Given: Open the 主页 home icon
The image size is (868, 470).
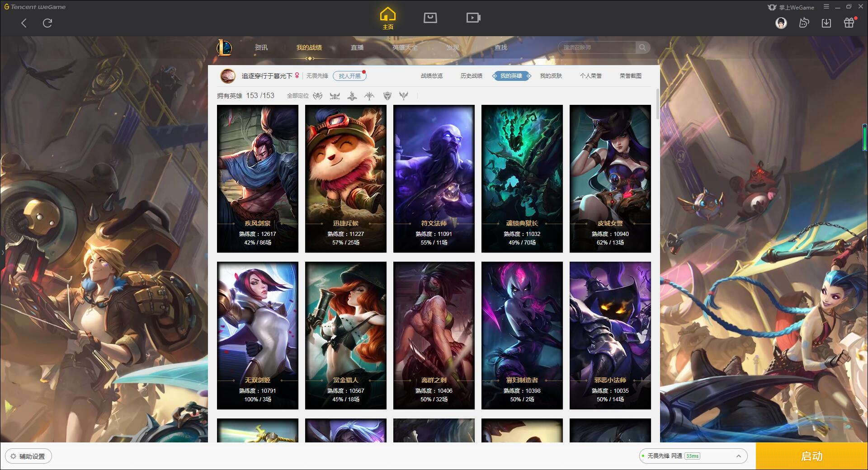Looking at the screenshot, I should click(387, 19).
